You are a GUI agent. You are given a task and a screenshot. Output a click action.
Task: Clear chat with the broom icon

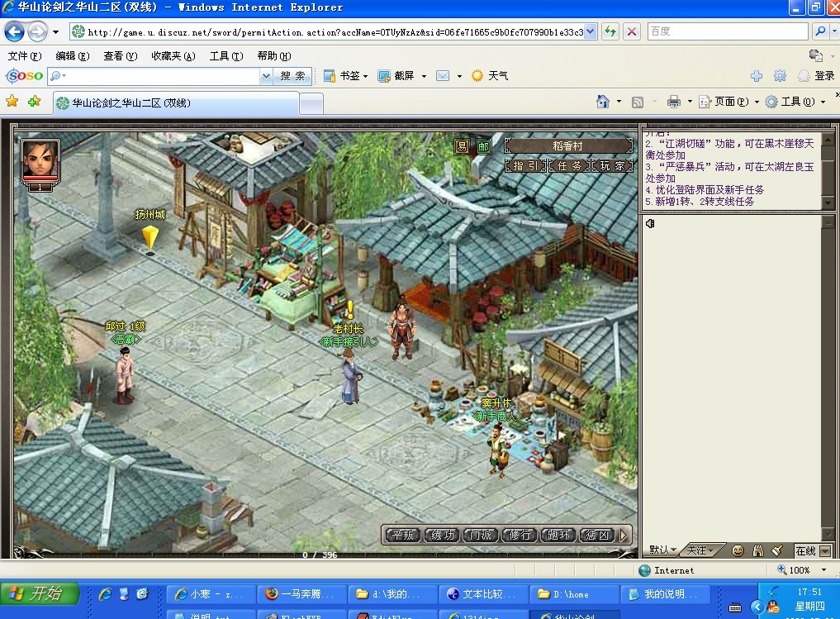(x=776, y=550)
